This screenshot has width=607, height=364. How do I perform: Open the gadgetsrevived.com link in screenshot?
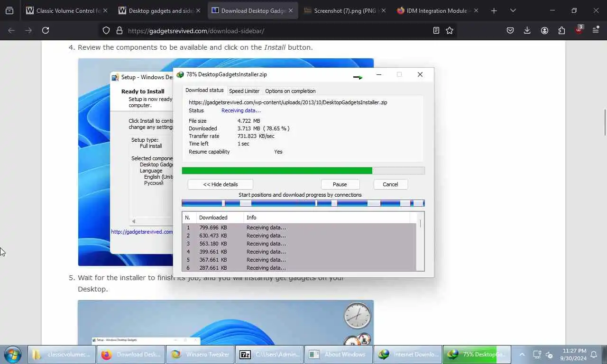coord(142,232)
